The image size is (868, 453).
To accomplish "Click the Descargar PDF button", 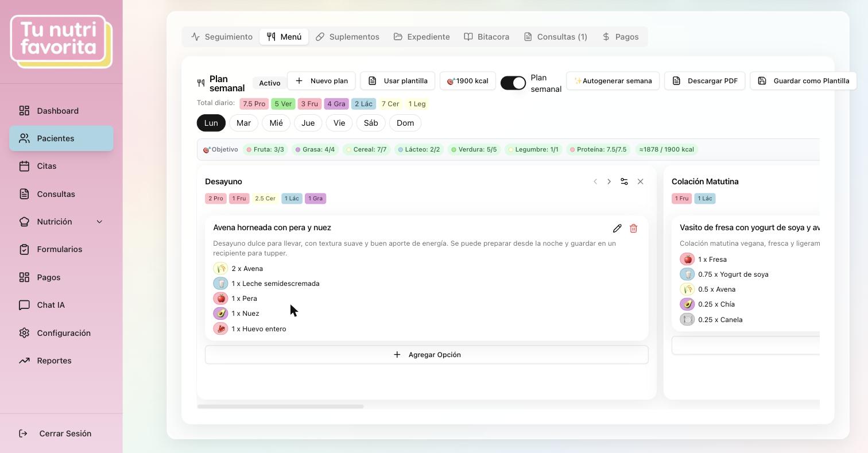I will click(705, 81).
